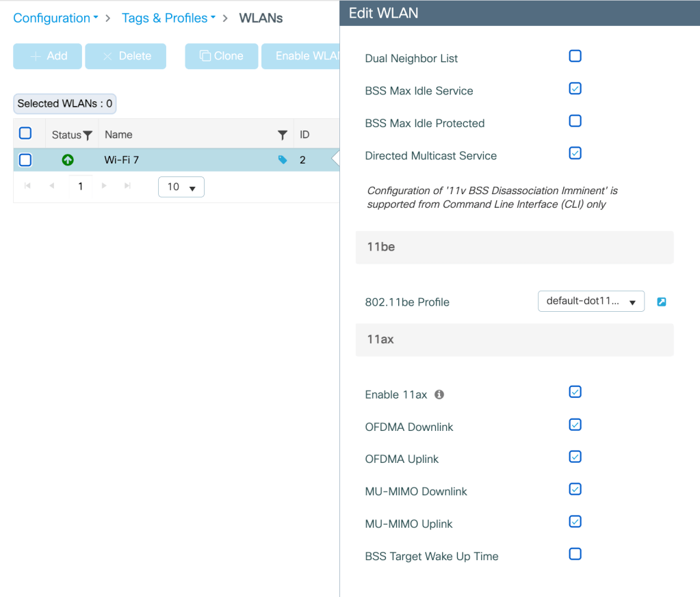This screenshot has height=597, width=700.
Task: Go to the last page of results
Action: (x=127, y=186)
